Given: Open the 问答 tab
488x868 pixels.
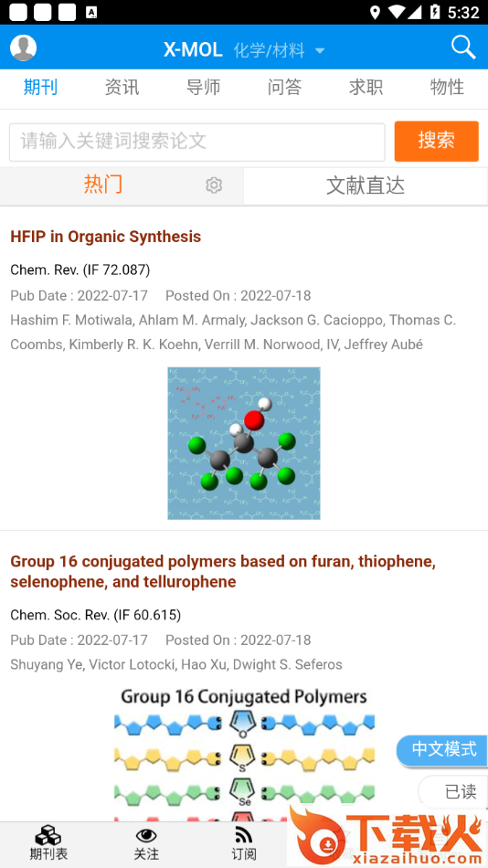Looking at the screenshot, I should point(284,87).
